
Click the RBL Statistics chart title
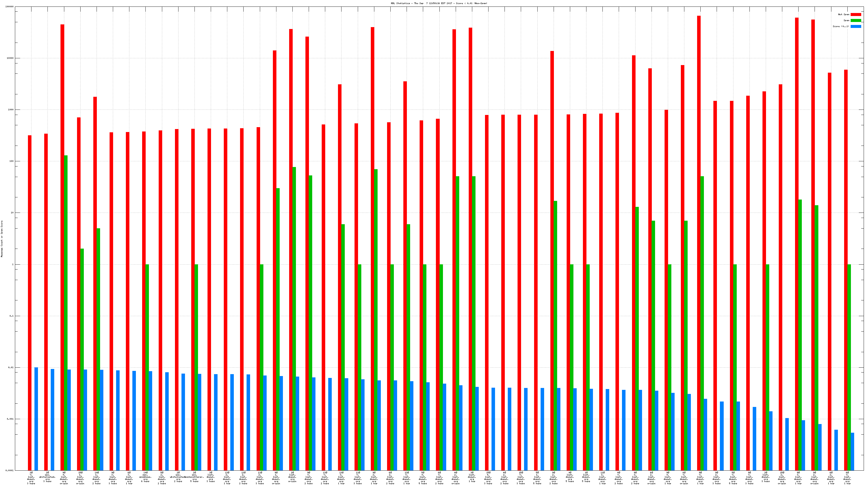click(439, 3)
